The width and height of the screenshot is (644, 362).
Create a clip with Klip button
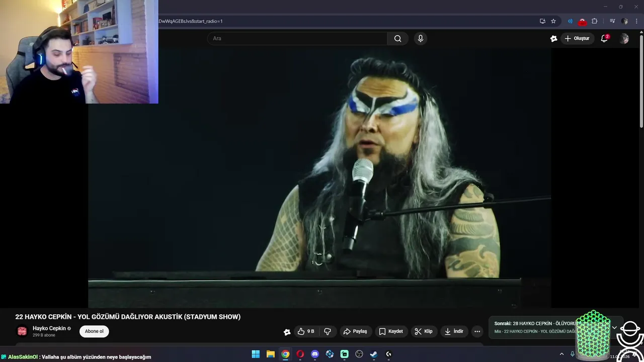click(424, 331)
